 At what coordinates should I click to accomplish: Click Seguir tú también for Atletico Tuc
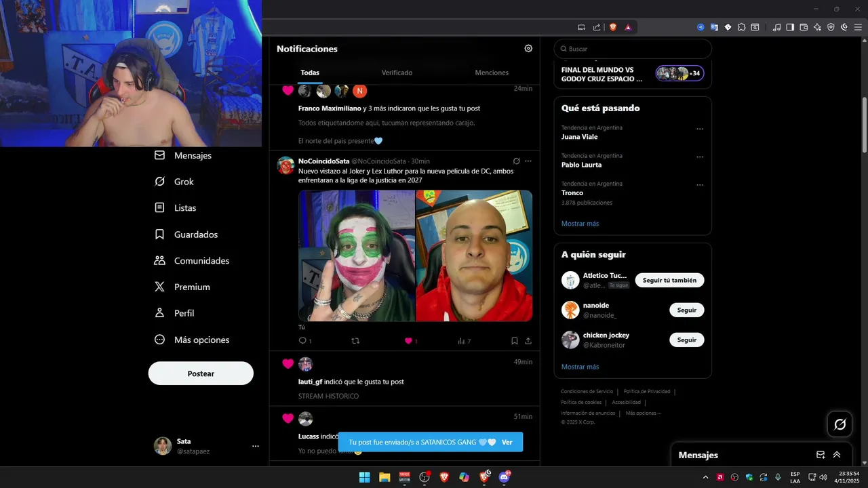point(669,280)
